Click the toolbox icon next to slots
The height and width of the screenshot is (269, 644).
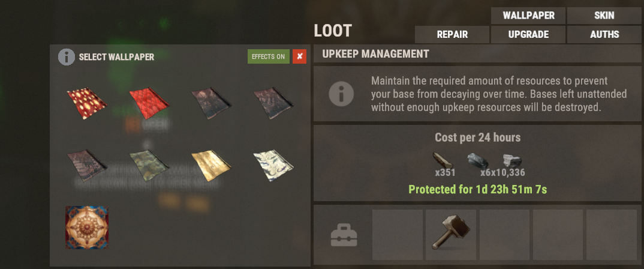pos(344,235)
